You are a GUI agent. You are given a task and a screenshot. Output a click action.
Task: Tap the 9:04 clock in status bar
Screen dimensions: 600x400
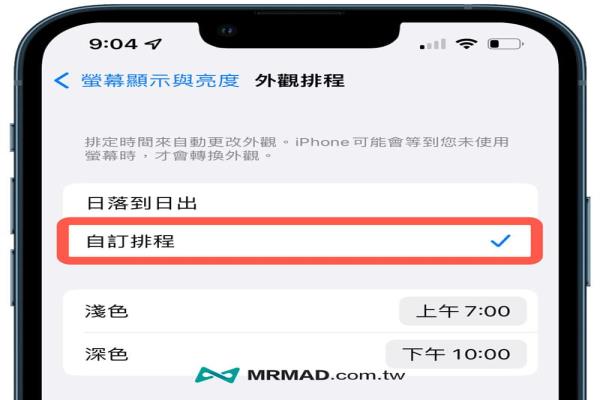(113, 44)
